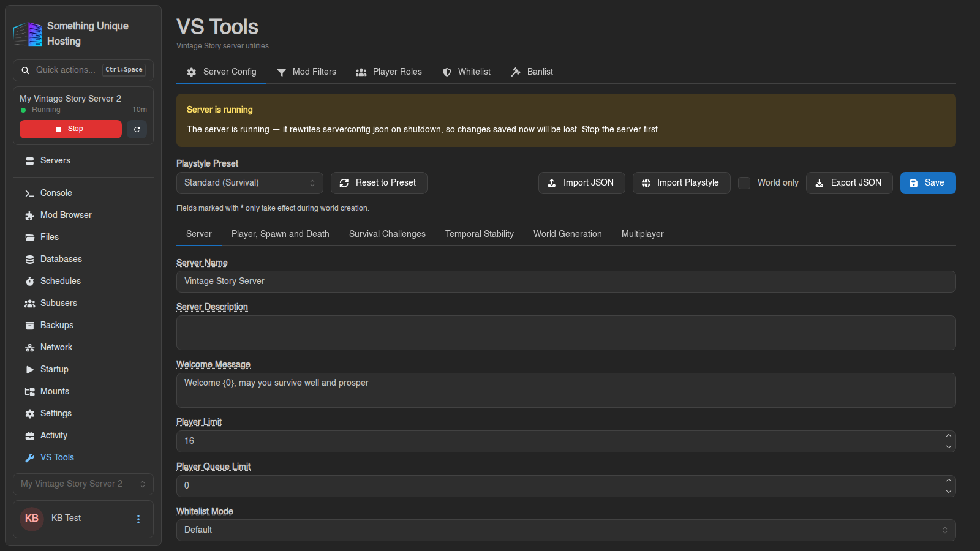Decrease the Player Limit value
The width and height of the screenshot is (980, 551).
click(x=948, y=447)
